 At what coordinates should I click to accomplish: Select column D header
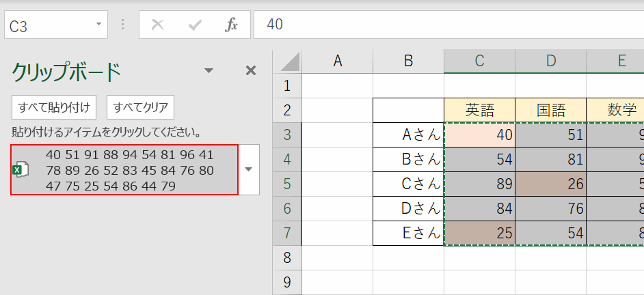click(550, 61)
